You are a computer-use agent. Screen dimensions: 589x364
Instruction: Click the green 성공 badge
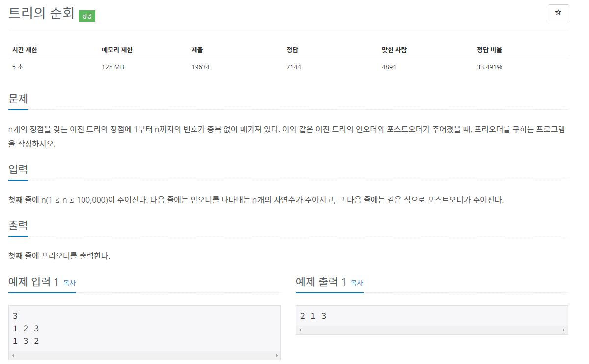coord(87,16)
